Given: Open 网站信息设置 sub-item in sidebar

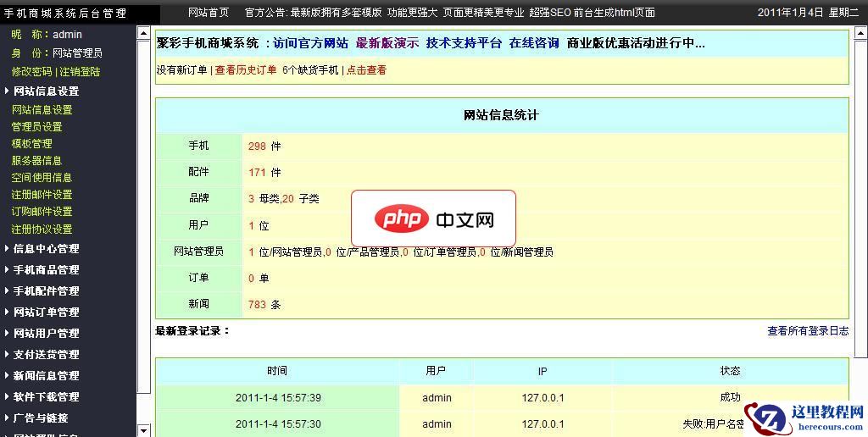Looking at the screenshot, I should pyautogui.click(x=42, y=109).
